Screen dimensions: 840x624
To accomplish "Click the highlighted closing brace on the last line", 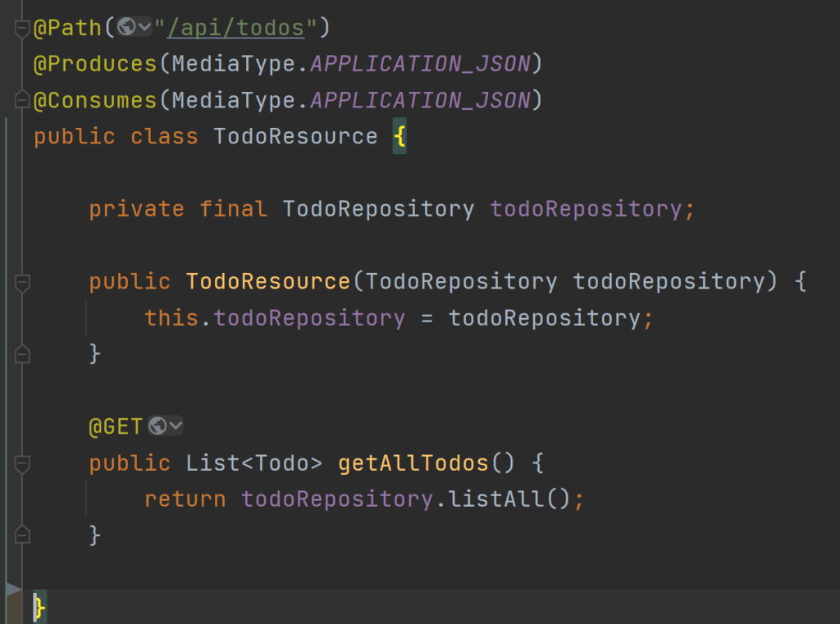I will (38, 608).
